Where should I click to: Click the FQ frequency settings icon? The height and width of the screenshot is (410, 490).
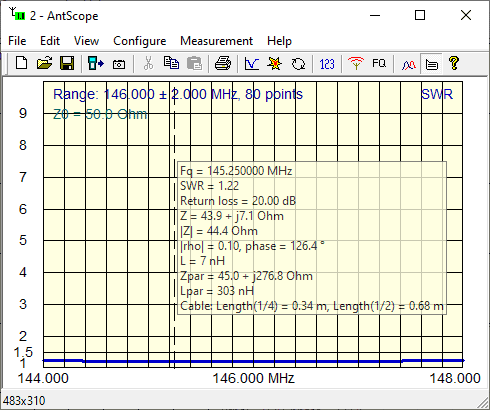tap(379, 63)
